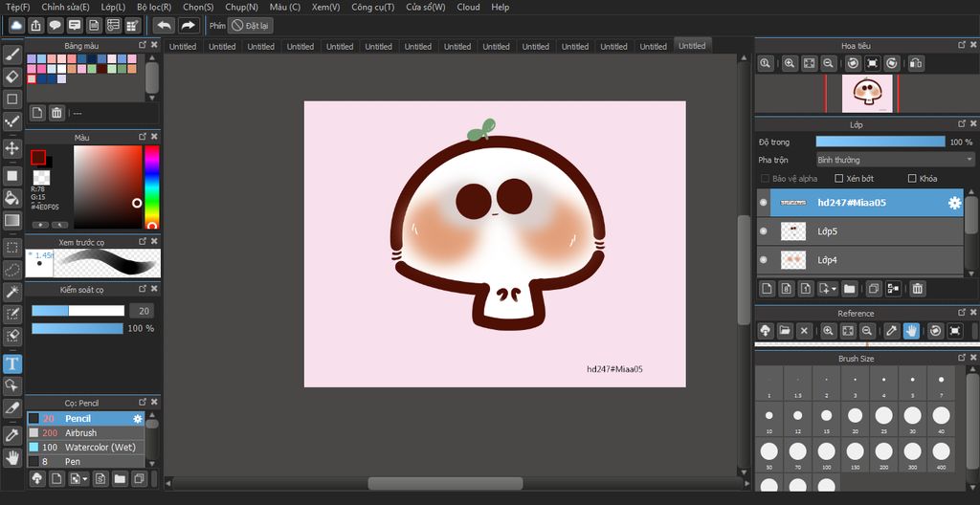Fit navigator view to screen

coord(809,63)
